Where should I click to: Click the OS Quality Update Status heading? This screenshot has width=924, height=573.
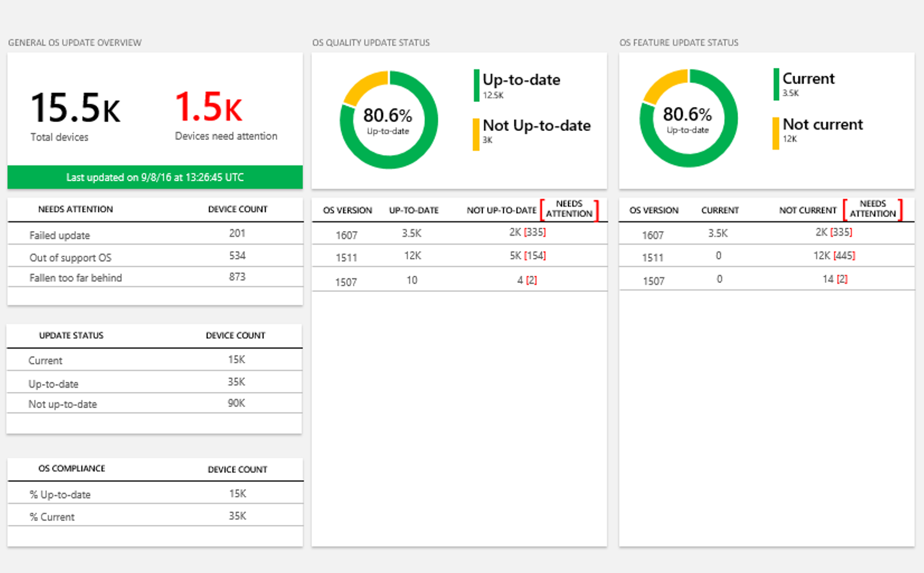tap(371, 42)
